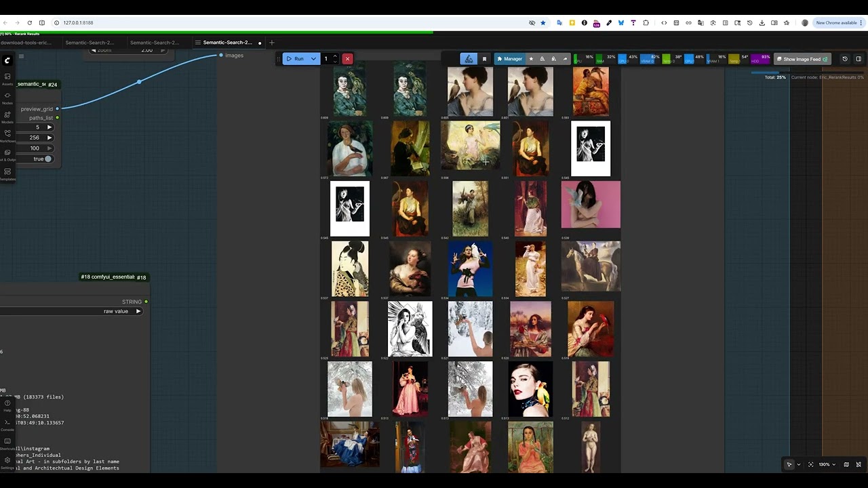Click the blue logo button left of bookmark

[469, 59]
